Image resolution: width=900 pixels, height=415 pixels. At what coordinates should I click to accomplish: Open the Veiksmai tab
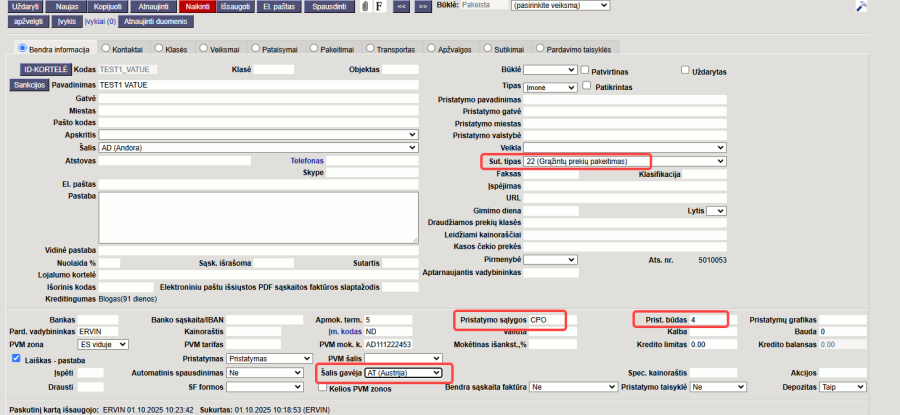[x=204, y=49]
